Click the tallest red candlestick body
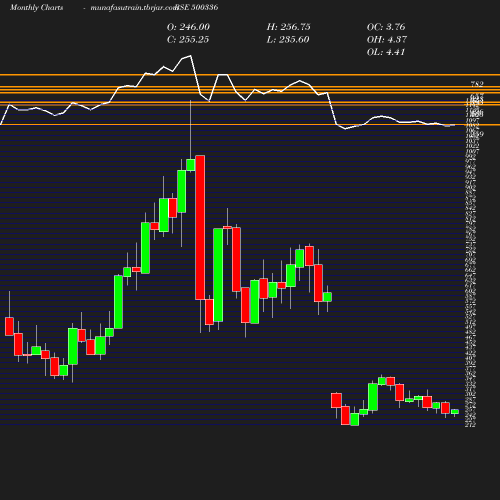 coord(200,227)
